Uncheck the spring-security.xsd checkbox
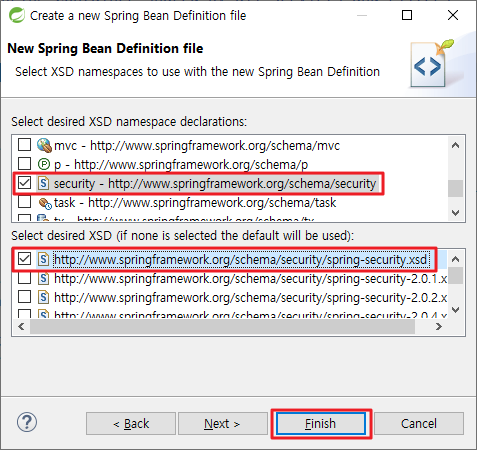The width and height of the screenshot is (477, 450). click(x=24, y=259)
